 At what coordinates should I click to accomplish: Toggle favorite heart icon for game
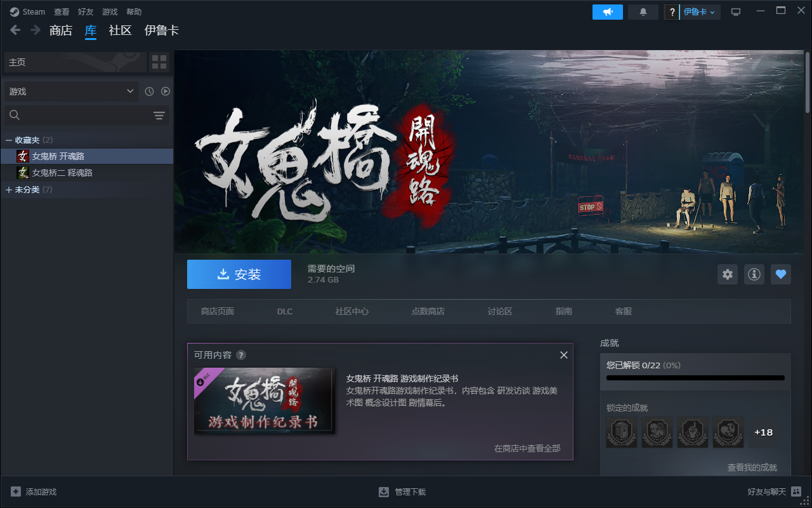781,274
